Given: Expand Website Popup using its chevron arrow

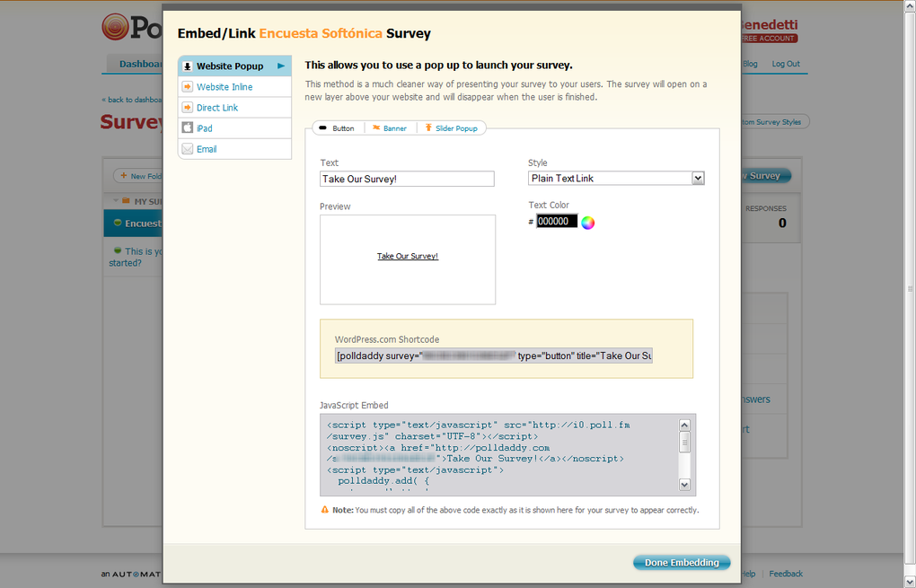Looking at the screenshot, I should (281, 66).
